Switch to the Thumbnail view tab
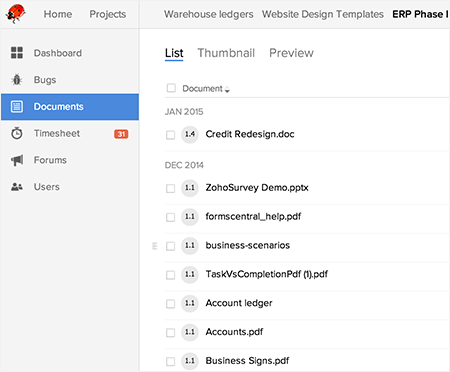The height and width of the screenshot is (372, 450). (226, 53)
